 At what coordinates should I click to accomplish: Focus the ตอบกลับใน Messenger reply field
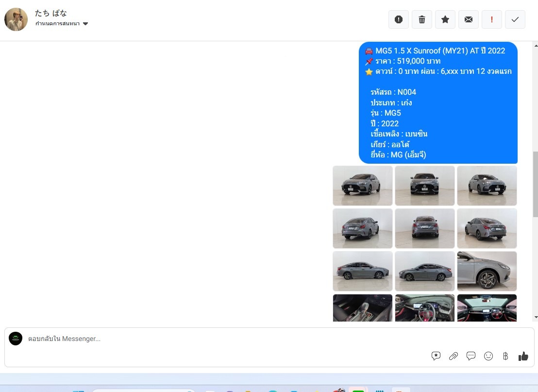click(x=226, y=339)
